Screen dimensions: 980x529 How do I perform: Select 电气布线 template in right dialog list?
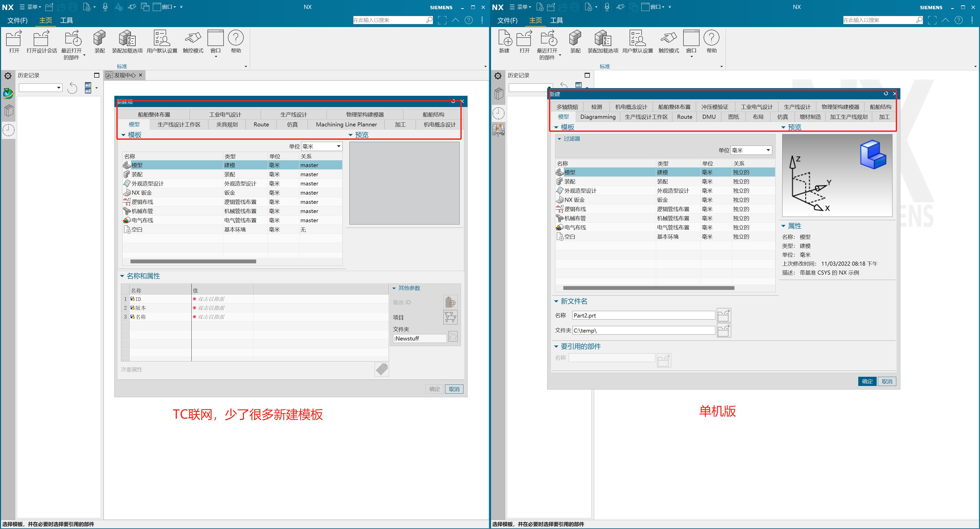point(665,227)
